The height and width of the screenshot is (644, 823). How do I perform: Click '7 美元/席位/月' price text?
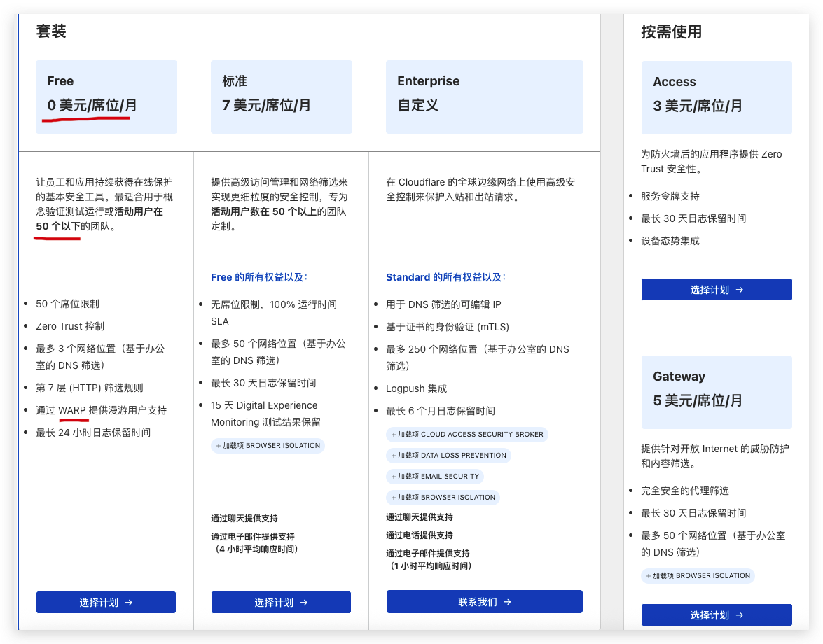pos(267,106)
